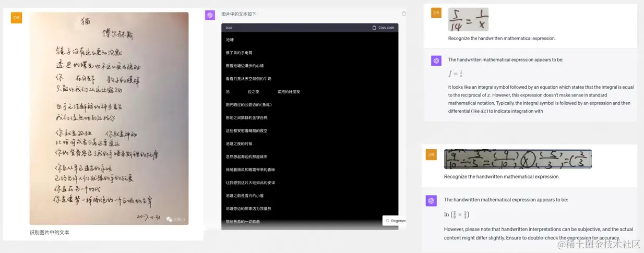Click the code line '让我感到这片大地如此的安详'
Screen dimensions: 644x253
(251, 183)
